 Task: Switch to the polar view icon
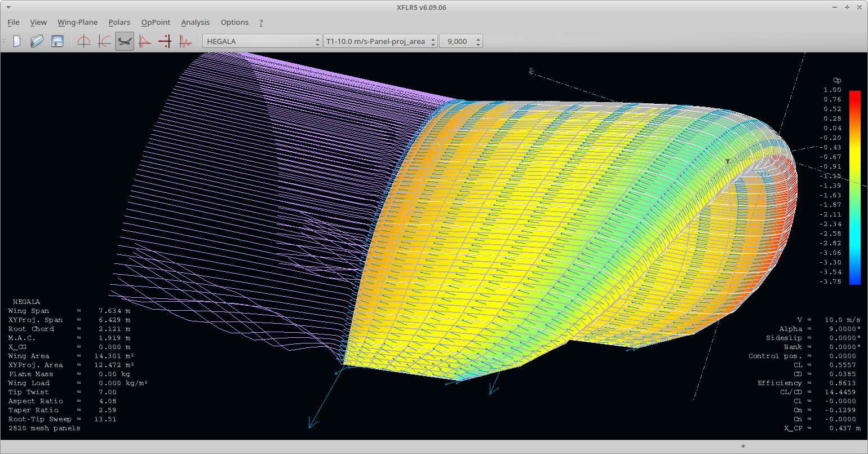point(104,41)
